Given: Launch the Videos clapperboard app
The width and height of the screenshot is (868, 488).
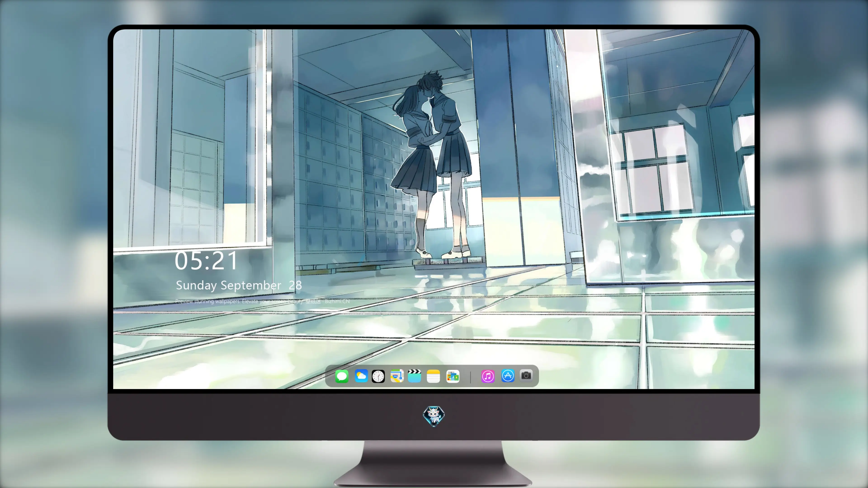Looking at the screenshot, I should (415, 376).
